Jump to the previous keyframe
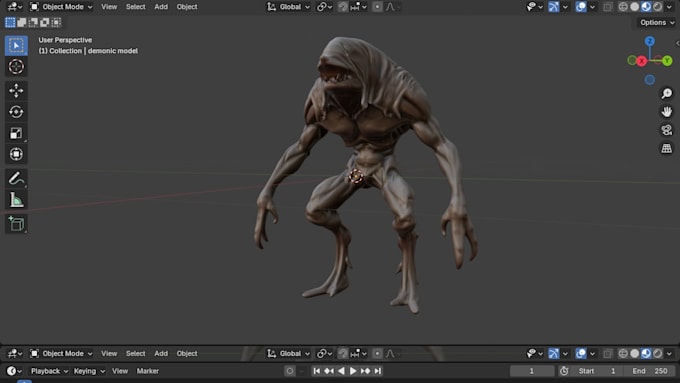The height and width of the screenshot is (383, 680). pyautogui.click(x=329, y=371)
